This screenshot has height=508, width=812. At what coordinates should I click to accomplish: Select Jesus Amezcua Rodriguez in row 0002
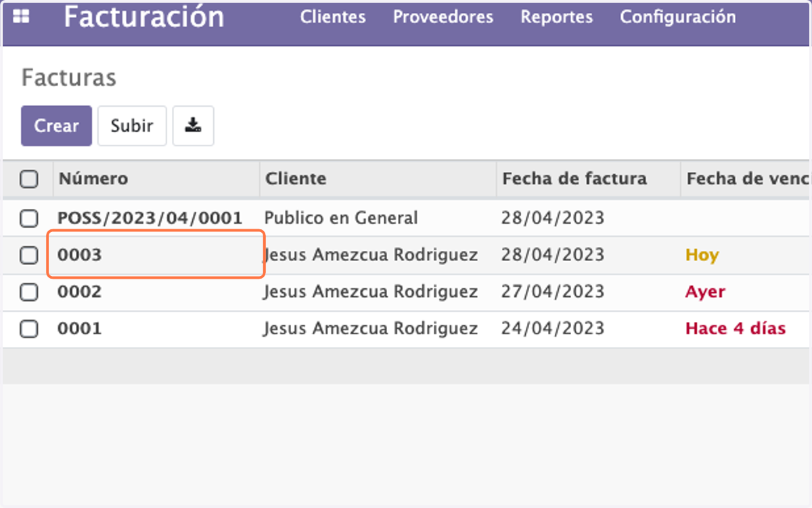[371, 292]
